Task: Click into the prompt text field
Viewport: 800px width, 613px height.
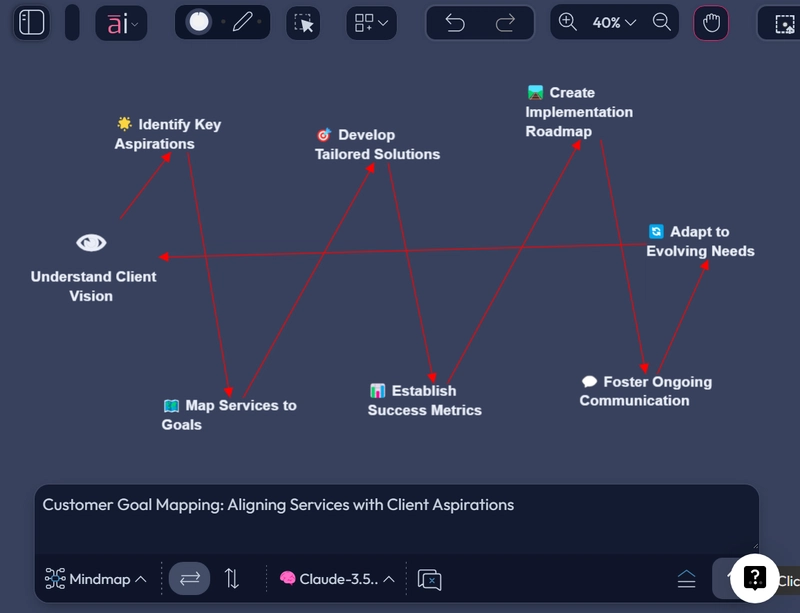Action: point(397,519)
